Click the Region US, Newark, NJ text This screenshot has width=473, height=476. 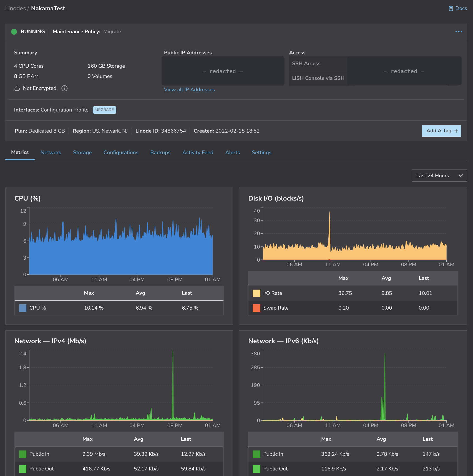[x=100, y=131]
